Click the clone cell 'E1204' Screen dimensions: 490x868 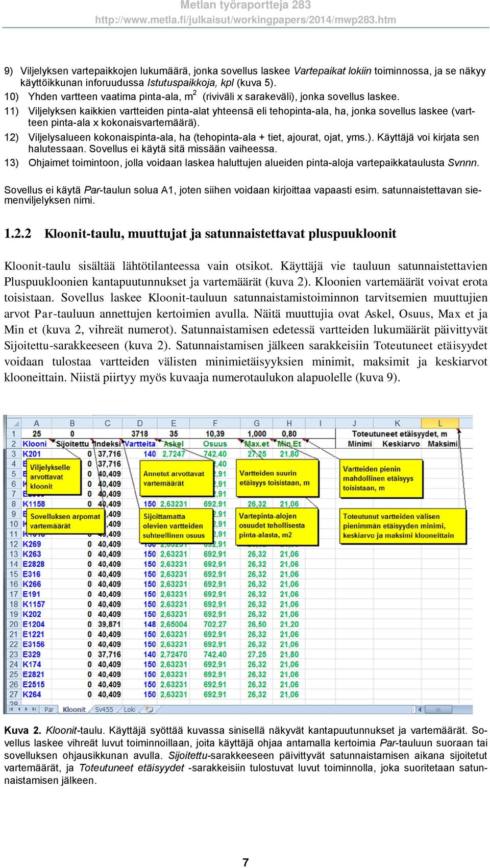pos(36,624)
